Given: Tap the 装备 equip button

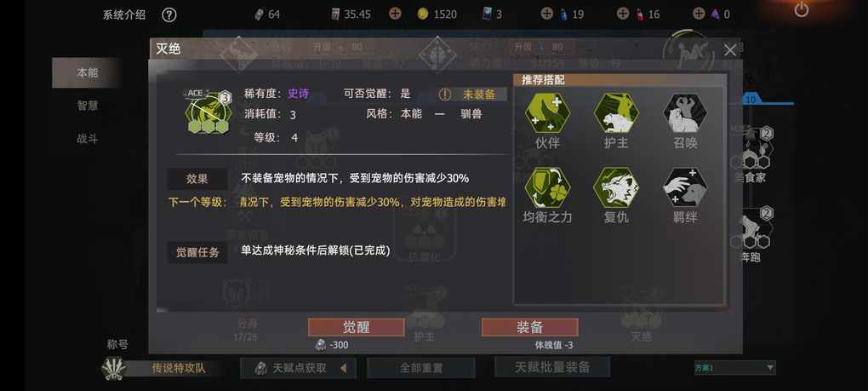Looking at the screenshot, I should pos(530,327).
